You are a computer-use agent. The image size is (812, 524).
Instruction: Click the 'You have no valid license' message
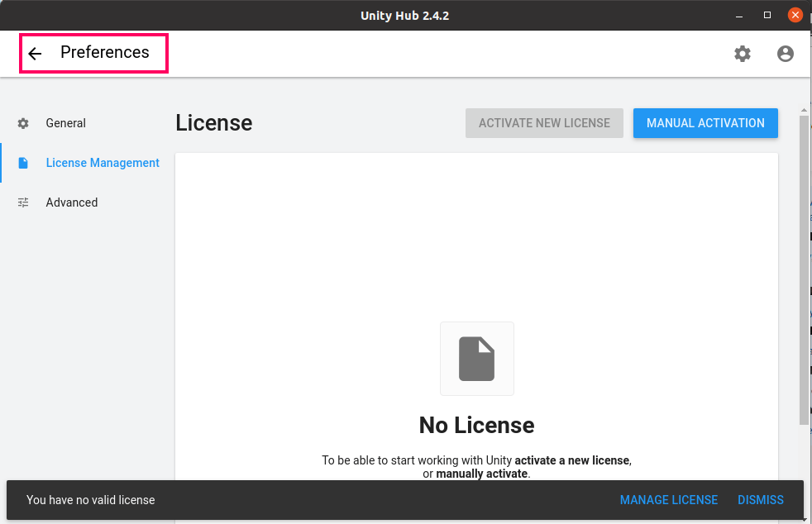(91, 500)
